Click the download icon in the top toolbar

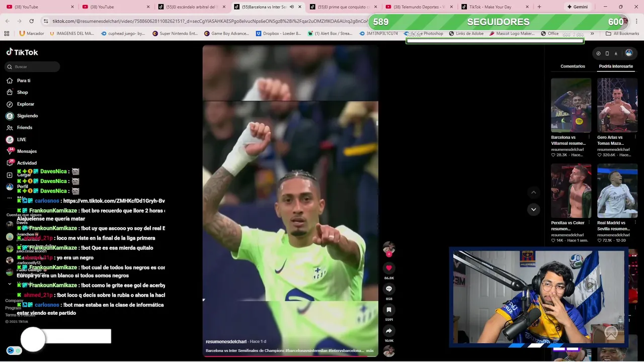(616, 53)
